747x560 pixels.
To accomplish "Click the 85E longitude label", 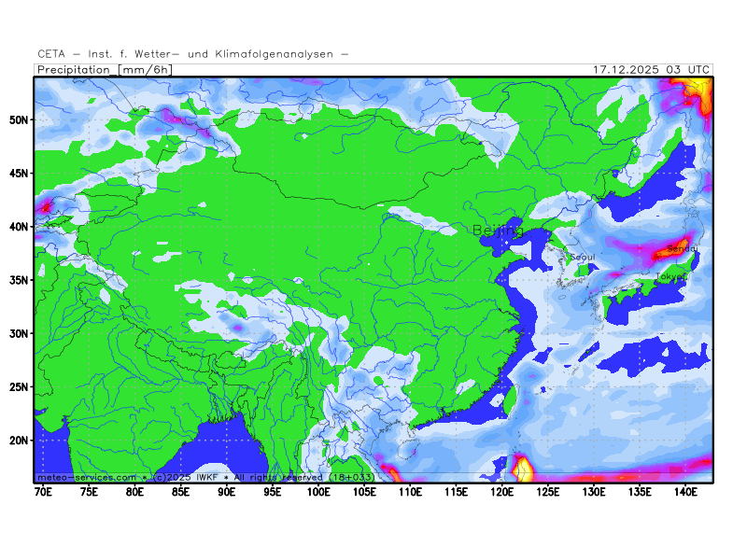I will click(181, 492).
